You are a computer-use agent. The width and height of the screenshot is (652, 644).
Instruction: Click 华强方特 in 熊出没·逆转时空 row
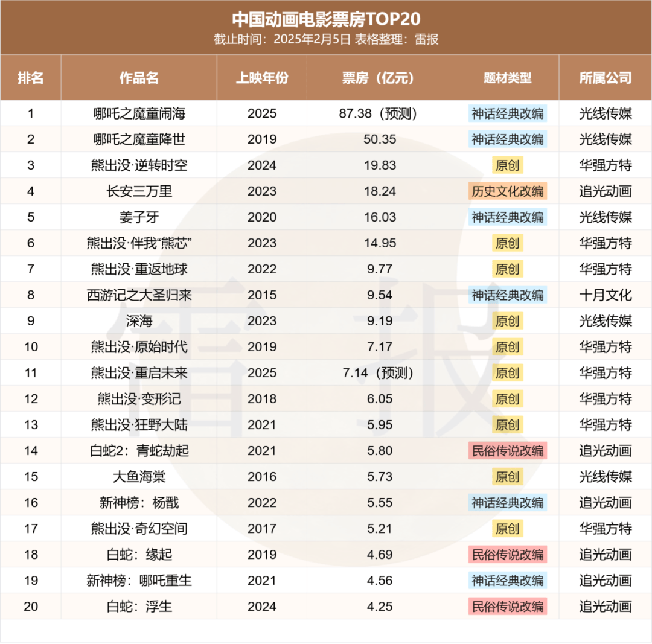coord(606,165)
